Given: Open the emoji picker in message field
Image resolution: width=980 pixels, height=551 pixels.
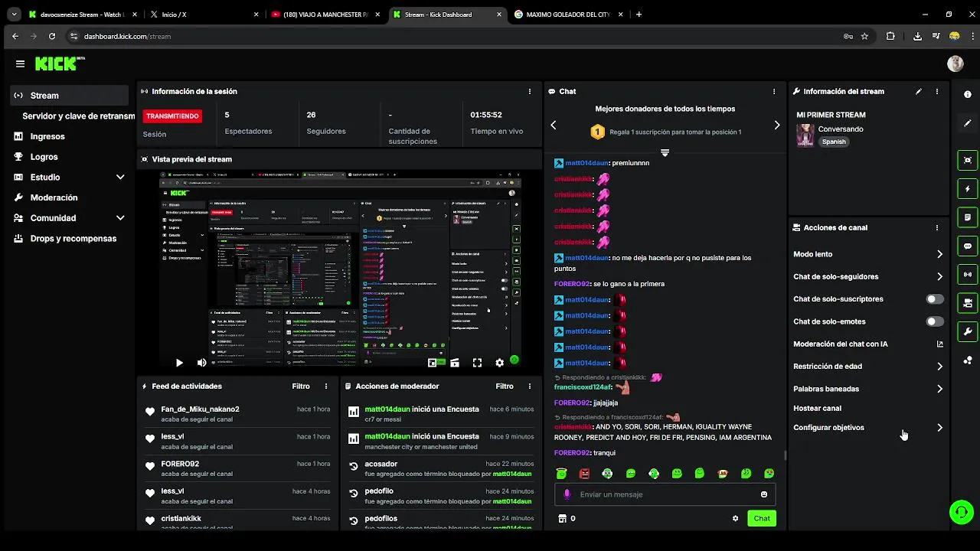Looking at the screenshot, I should pyautogui.click(x=763, y=494).
